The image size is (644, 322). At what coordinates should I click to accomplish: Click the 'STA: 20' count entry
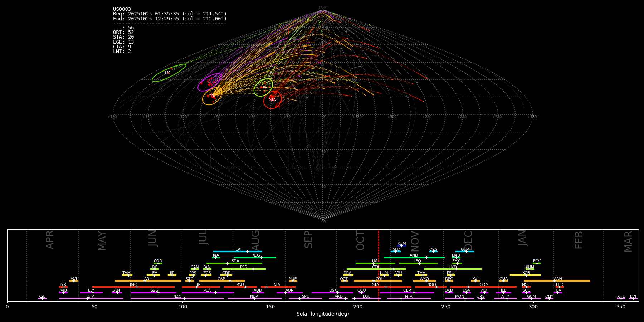[123, 37]
